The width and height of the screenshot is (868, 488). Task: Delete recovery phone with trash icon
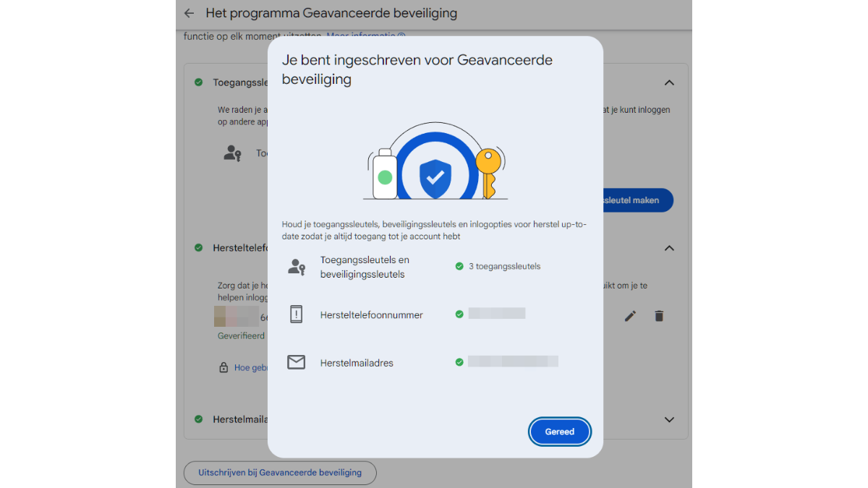coord(659,316)
